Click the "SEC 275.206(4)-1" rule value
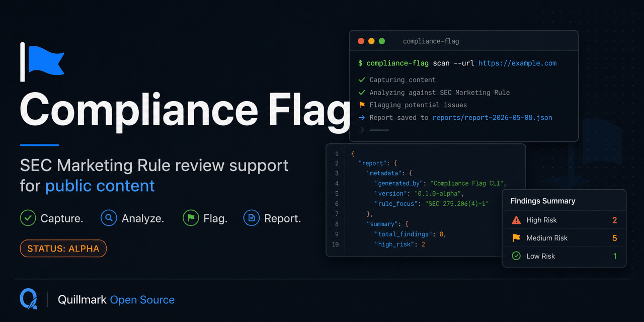644x322 pixels. click(457, 204)
